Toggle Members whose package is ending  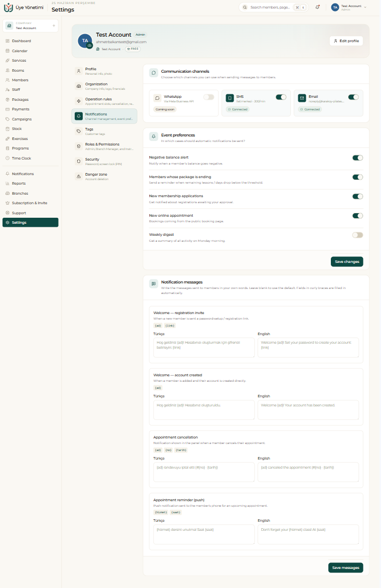pos(358,177)
